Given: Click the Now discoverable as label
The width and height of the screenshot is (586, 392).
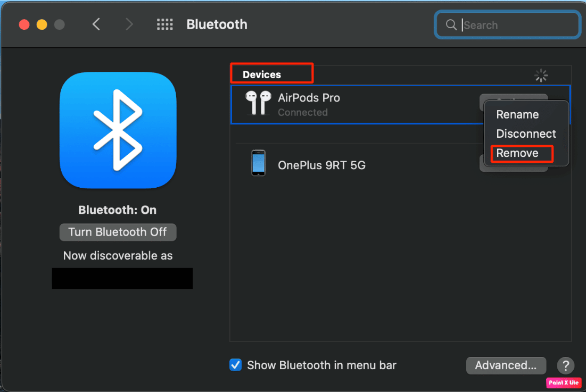Looking at the screenshot, I should (118, 256).
